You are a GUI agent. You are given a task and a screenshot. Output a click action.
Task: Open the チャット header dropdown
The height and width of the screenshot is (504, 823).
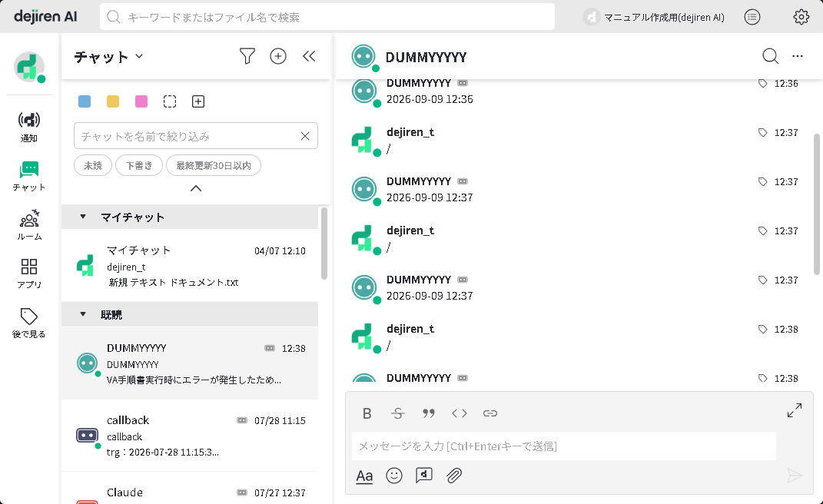coord(108,56)
